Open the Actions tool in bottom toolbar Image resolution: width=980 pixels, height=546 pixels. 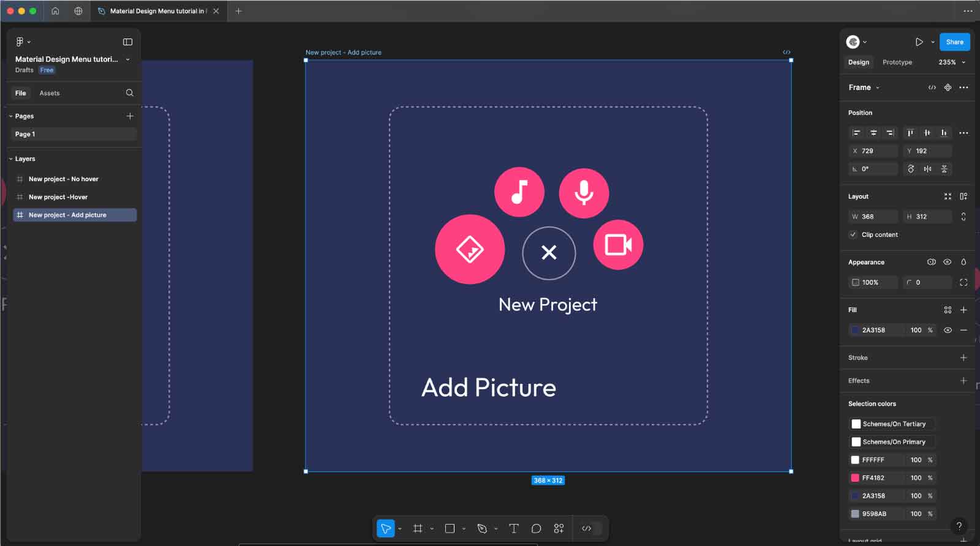click(559, 529)
